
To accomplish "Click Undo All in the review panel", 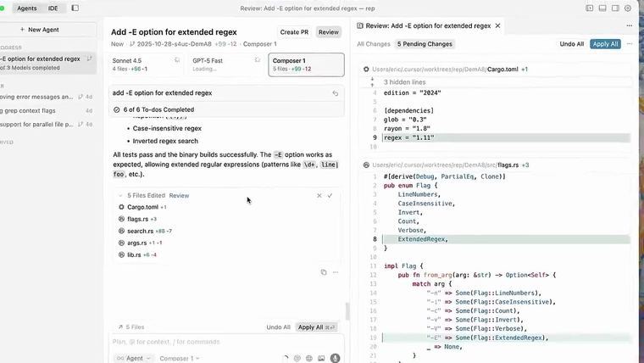I will 571,44.
